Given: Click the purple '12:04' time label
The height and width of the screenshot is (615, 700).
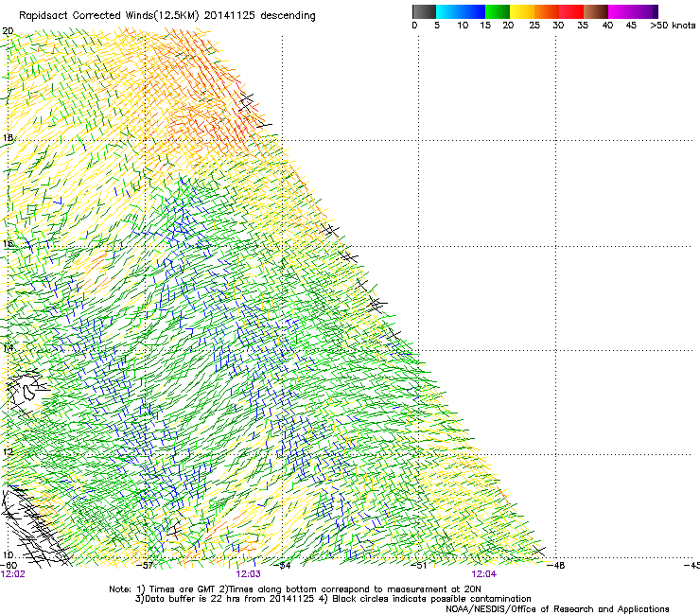Looking at the screenshot, I should 484,574.
